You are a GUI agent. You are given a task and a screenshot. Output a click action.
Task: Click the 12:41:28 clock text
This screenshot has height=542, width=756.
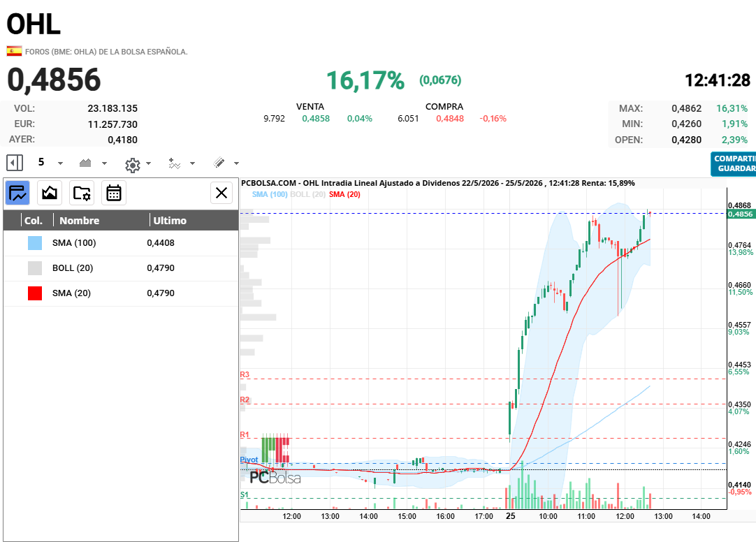718,80
